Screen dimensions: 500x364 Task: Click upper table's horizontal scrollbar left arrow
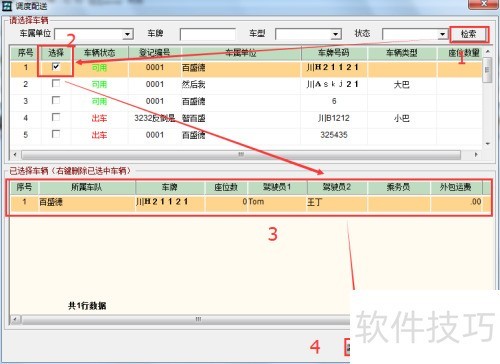(x=15, y=155)
